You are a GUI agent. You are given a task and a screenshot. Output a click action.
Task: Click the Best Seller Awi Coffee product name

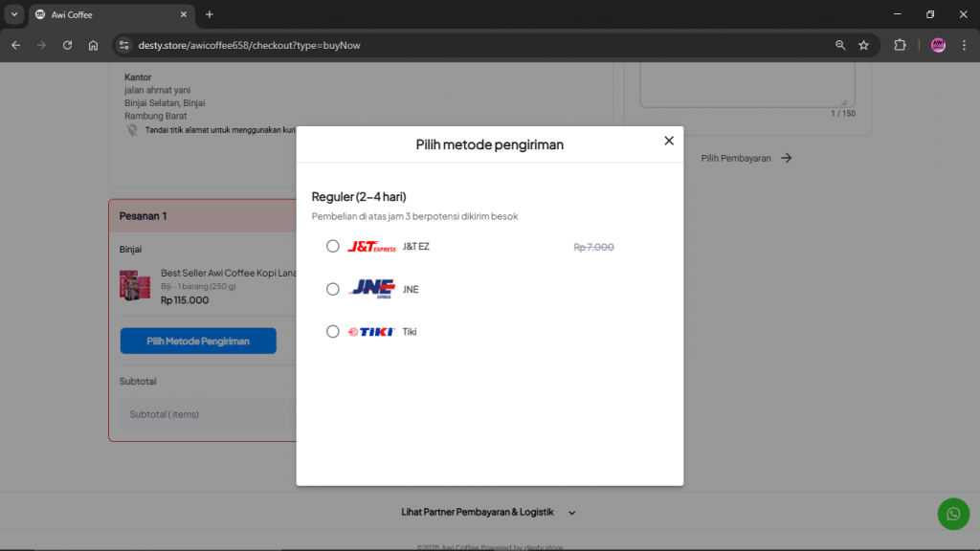pyautogui.click(x=228, y=273)
